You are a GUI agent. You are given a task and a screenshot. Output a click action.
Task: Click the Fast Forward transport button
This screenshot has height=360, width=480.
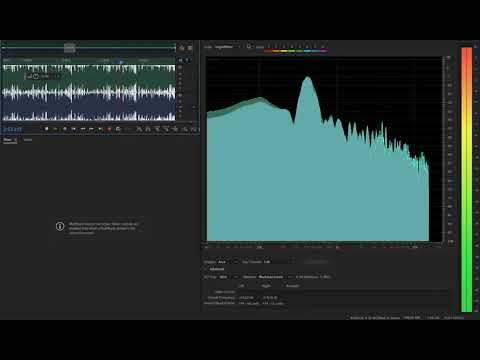[91, 129]
